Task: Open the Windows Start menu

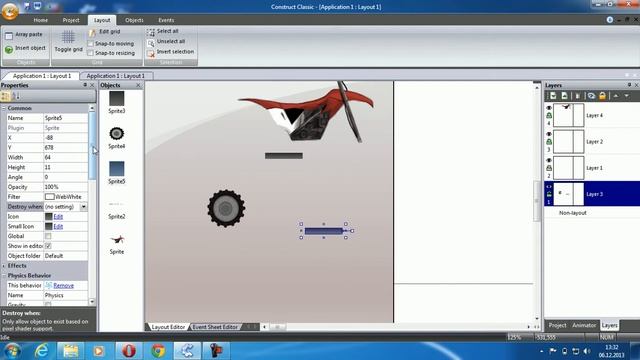Action: click(12, 351)
